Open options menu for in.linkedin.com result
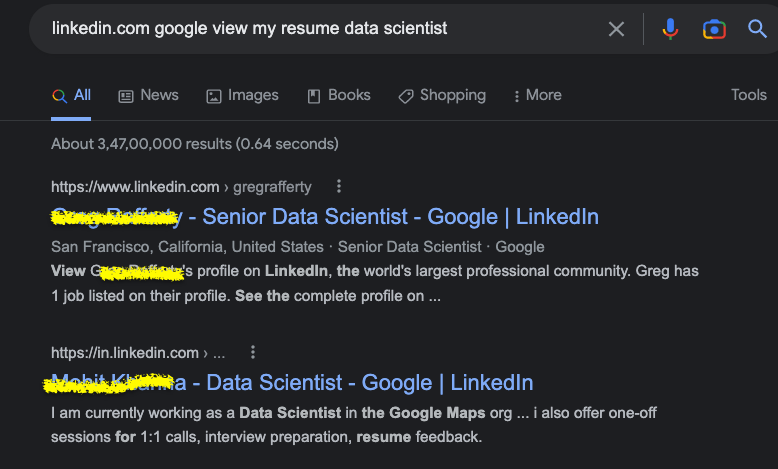 [x=253, y=352]
